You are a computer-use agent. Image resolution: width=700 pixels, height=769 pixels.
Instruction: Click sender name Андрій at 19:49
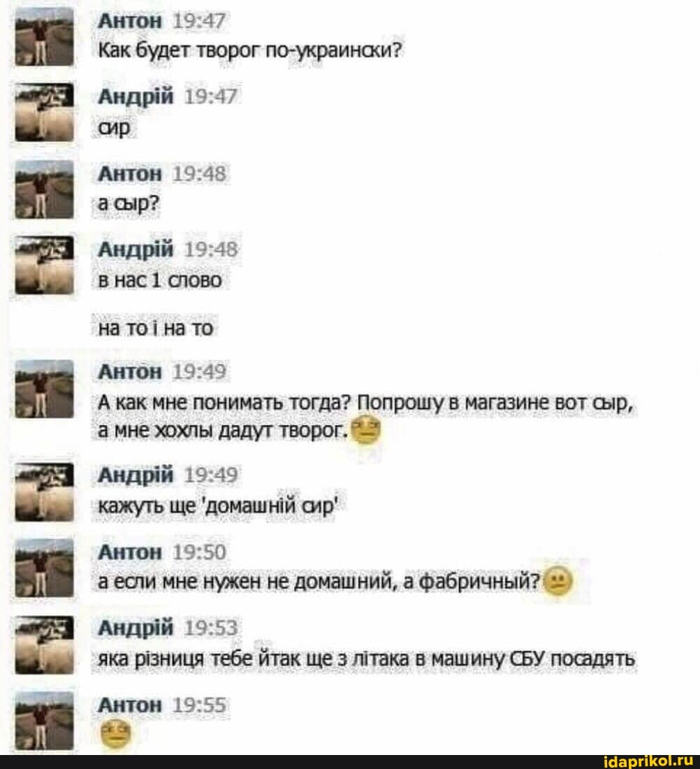click(x=136, y=475)
